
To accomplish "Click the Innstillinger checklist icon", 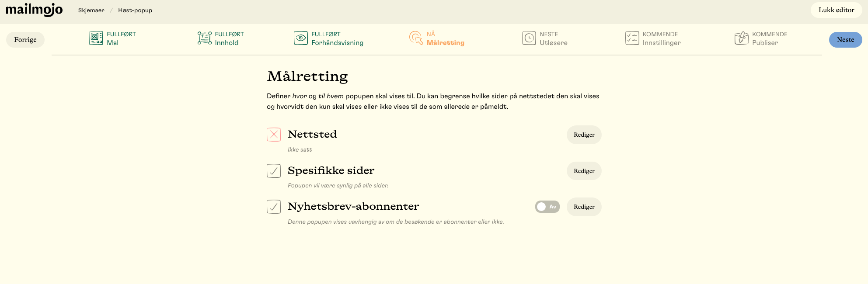I will tap(632, 38).
